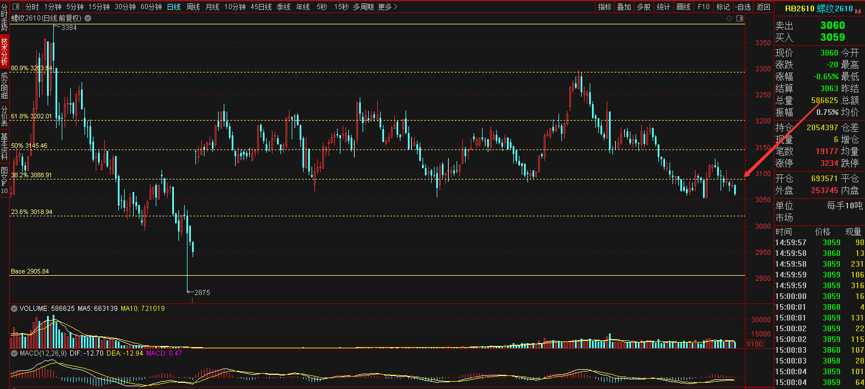865x389 pixels.
Task: Click the 返回 back button
Action: [763, 7]
